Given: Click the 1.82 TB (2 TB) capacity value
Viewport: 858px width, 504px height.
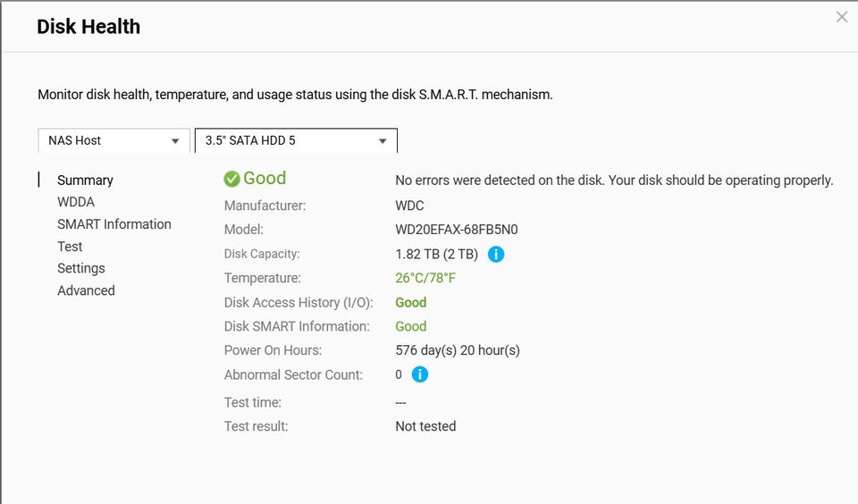Looking at the screenshot, I should (x=437, y=254).
